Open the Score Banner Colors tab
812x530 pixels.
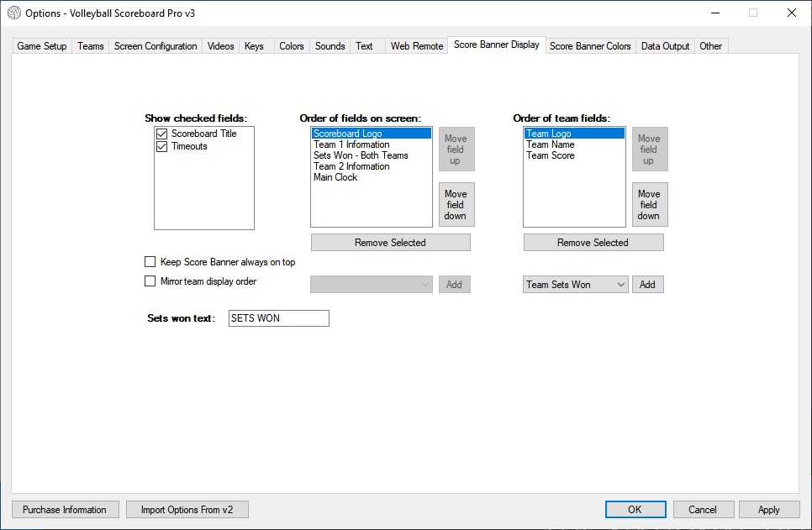click(590, 46)
